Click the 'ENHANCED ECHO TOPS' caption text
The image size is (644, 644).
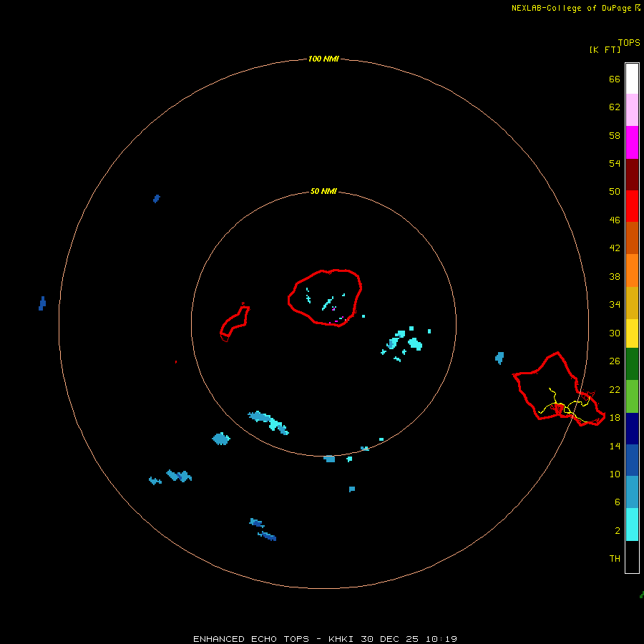tap(251, 639)
